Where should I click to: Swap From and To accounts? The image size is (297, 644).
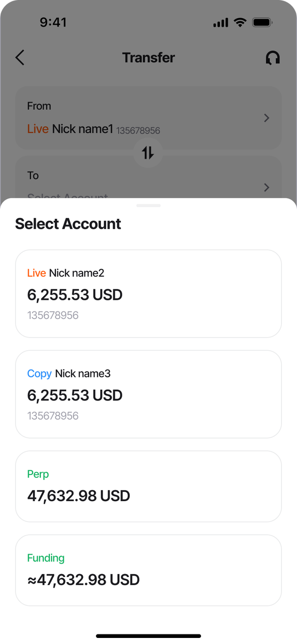[148, 152]
